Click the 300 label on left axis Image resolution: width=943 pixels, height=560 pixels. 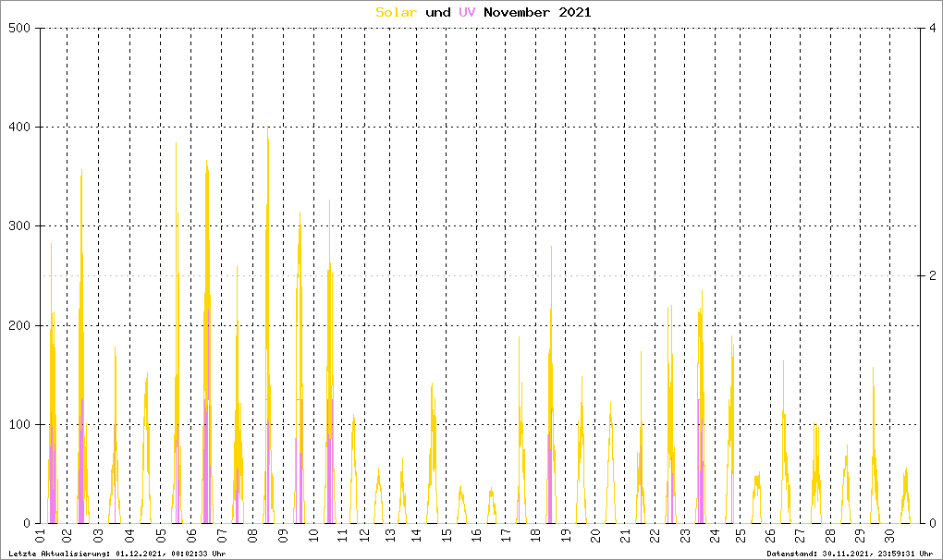coord(21,226)
